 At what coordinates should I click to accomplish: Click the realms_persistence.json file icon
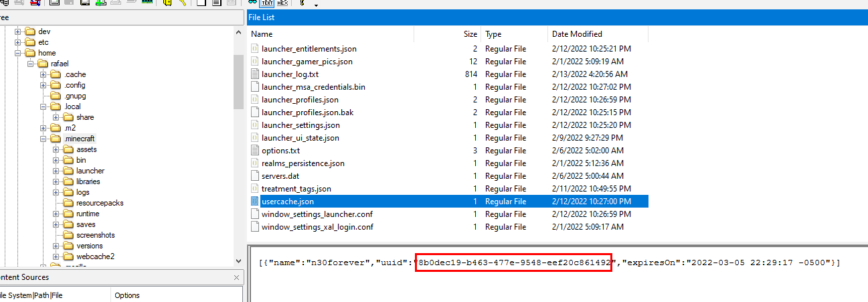pyautogui.click(x=254, y=163)
